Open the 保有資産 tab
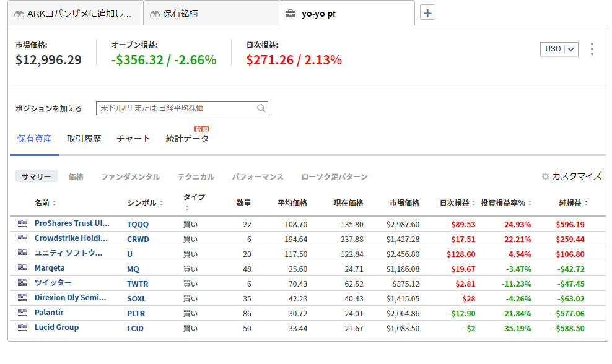The width and height of the screenshot is (612, 364). [34, 139]
